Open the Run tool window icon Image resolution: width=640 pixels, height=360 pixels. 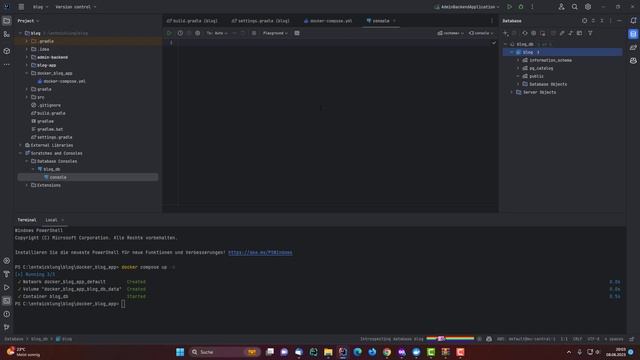pyautogui.click(x=7, y=288)
